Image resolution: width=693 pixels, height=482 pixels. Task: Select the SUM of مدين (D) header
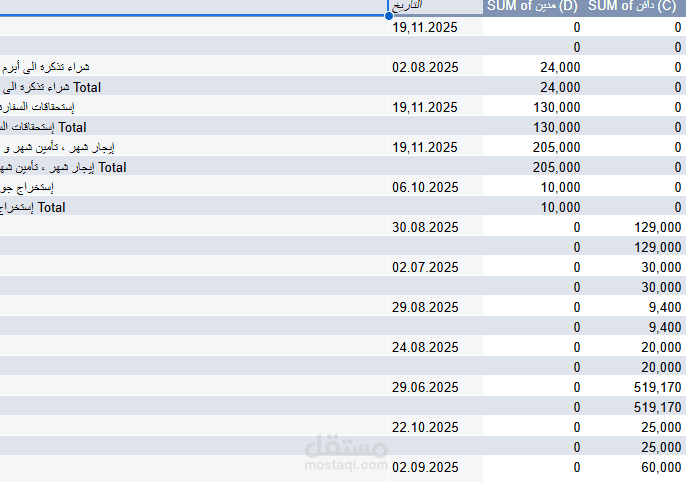(x=532, y=6)
